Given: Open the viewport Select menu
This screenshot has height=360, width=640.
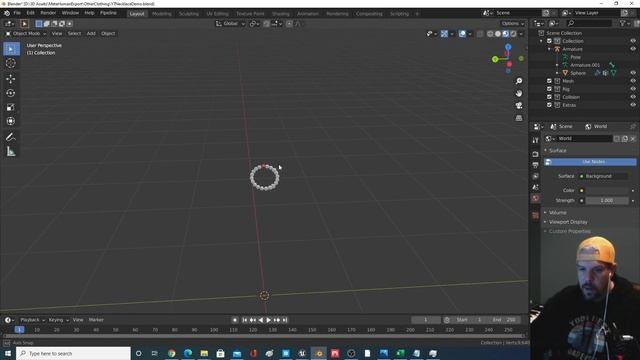Looking at the screenshot, I should [74, 33].
